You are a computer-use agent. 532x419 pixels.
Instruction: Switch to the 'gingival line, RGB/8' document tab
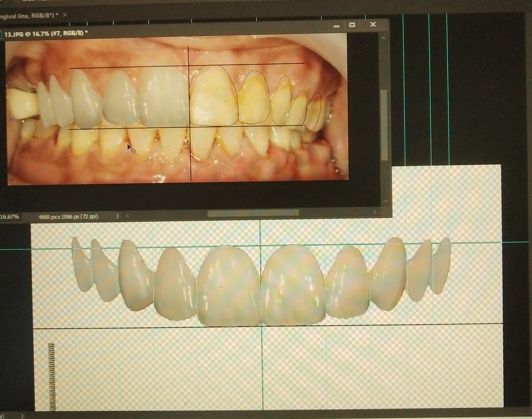[x=29, y=16]
